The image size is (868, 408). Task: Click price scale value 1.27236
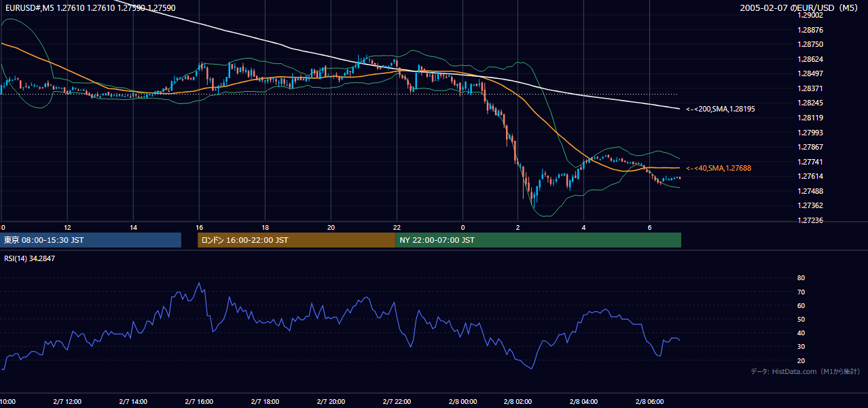(810, 220)
